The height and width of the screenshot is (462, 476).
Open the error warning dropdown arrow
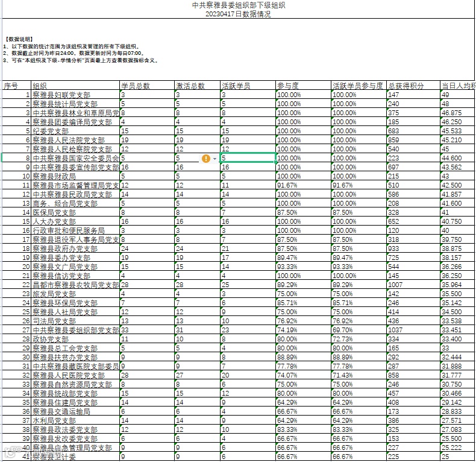pos(215,159)
